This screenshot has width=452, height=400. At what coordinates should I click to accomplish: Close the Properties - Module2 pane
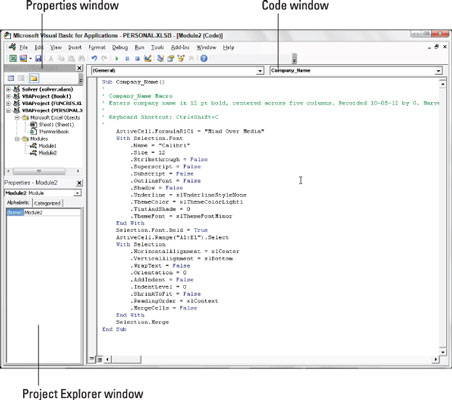(79, 183)
